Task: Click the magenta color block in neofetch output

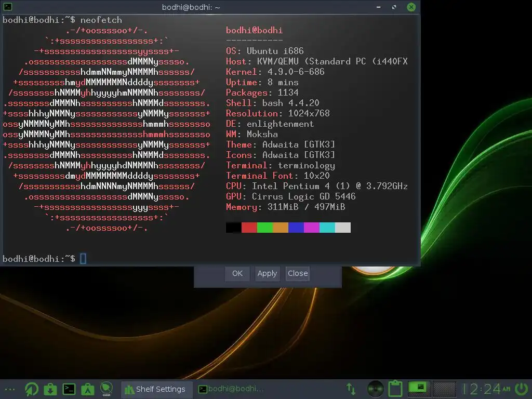Action: [312, 228]
